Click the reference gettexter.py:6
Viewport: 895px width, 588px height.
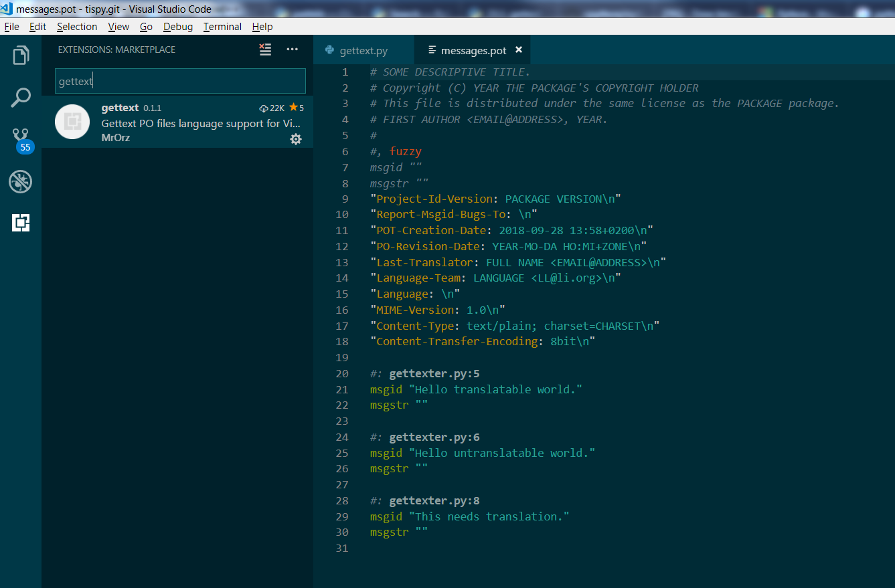pyautogui.click(x=434, y=437)
